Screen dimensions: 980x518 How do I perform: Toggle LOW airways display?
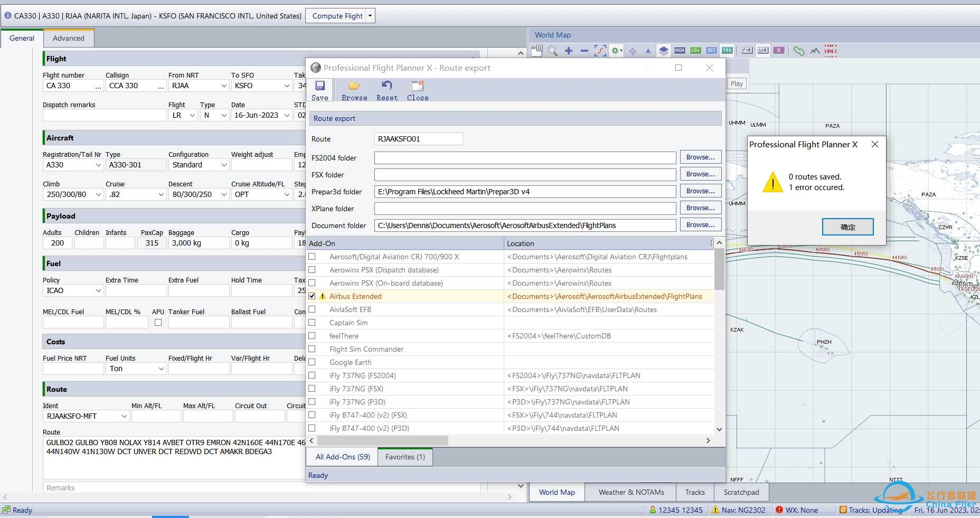click(x=695, y=51)
